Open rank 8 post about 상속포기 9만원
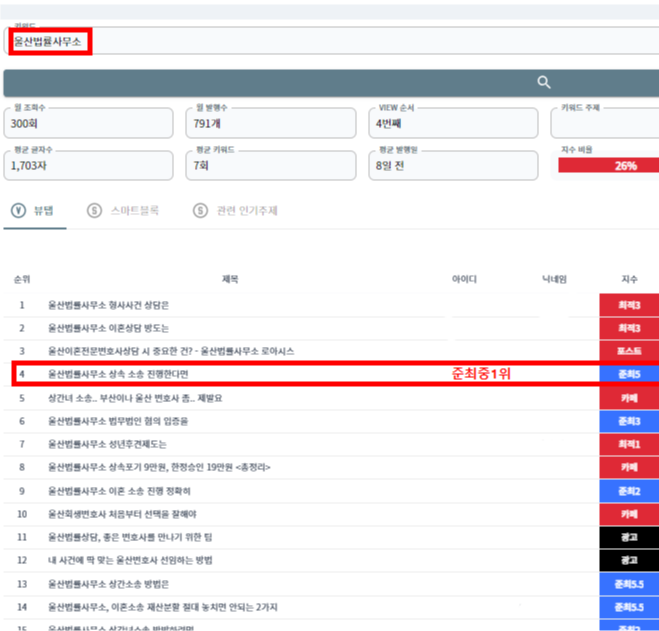The image size is (659, 631). (159, 467)
